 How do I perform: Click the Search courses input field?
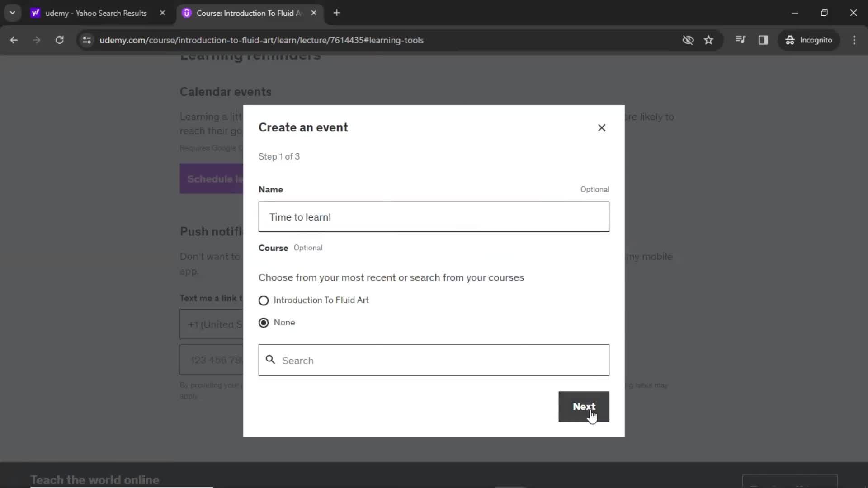pos(434,361)
